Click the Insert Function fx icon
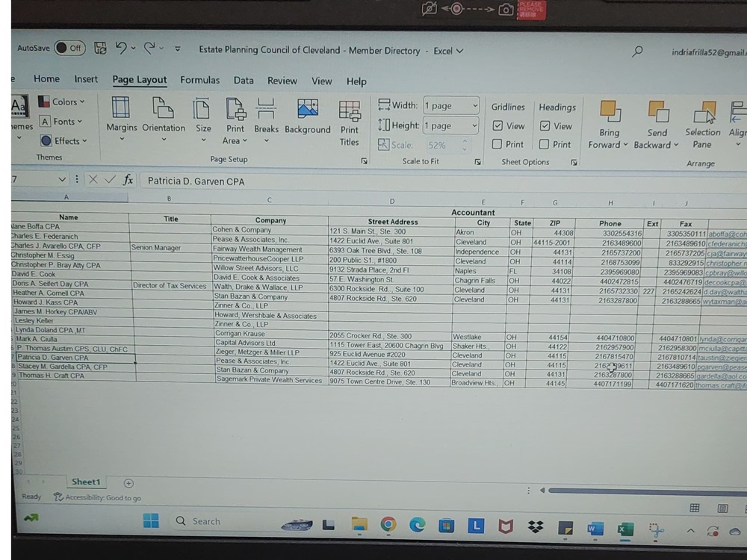This screenshot has width=747, height=560. 128,179
